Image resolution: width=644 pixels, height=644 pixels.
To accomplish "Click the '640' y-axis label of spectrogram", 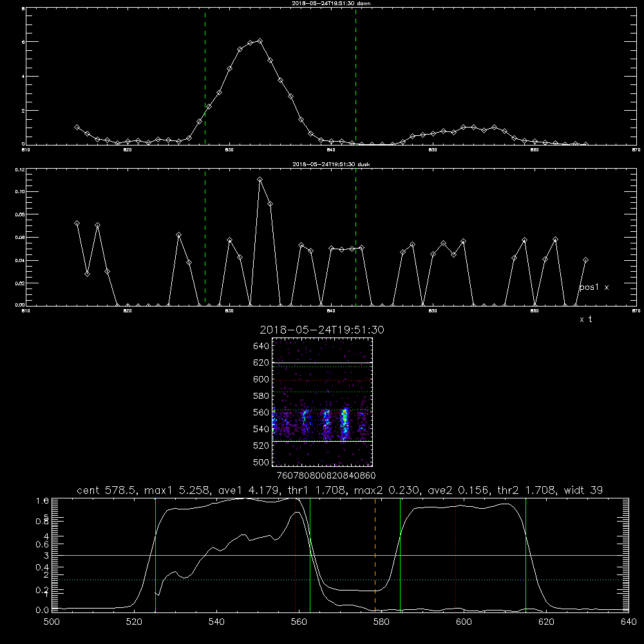I will coord(261,346).
